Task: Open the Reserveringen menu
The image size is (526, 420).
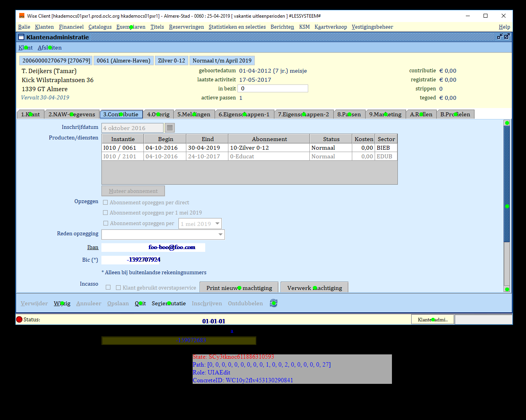Action: 186,27
